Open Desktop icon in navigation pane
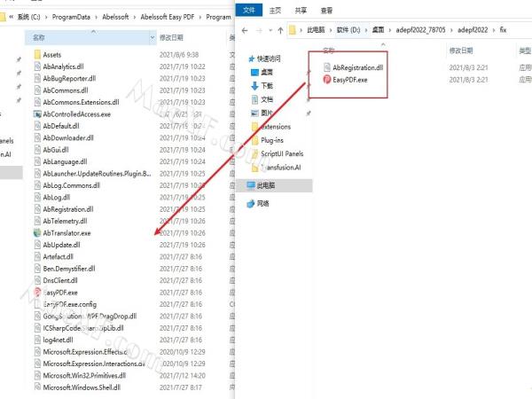This screenshot has height=399, width=532. pyautogui.click(x=254, y=73)
